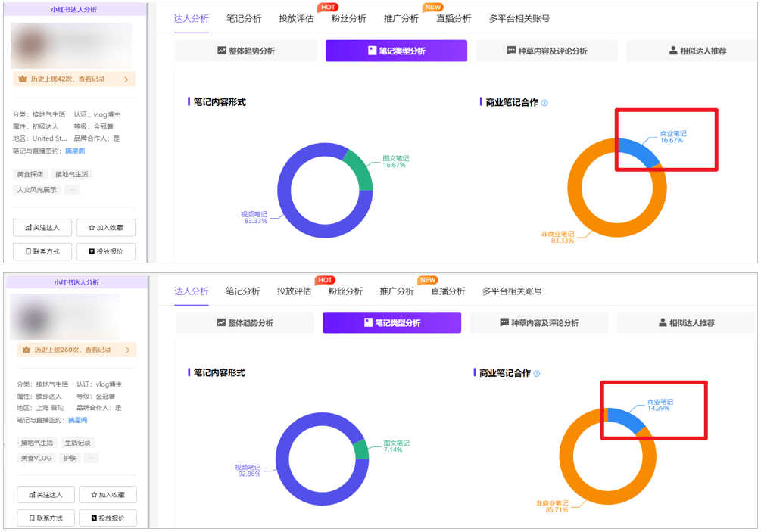Click the 美食探店 tag chip
The image size is (761, 532).
pos(30,174)
